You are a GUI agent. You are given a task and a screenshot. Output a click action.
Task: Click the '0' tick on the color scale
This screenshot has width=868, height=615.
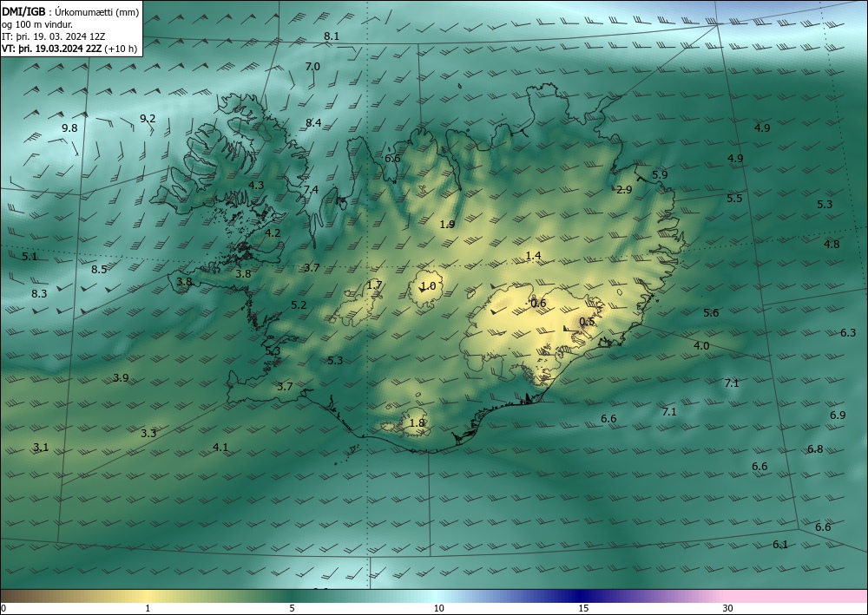tap(3, 608)
